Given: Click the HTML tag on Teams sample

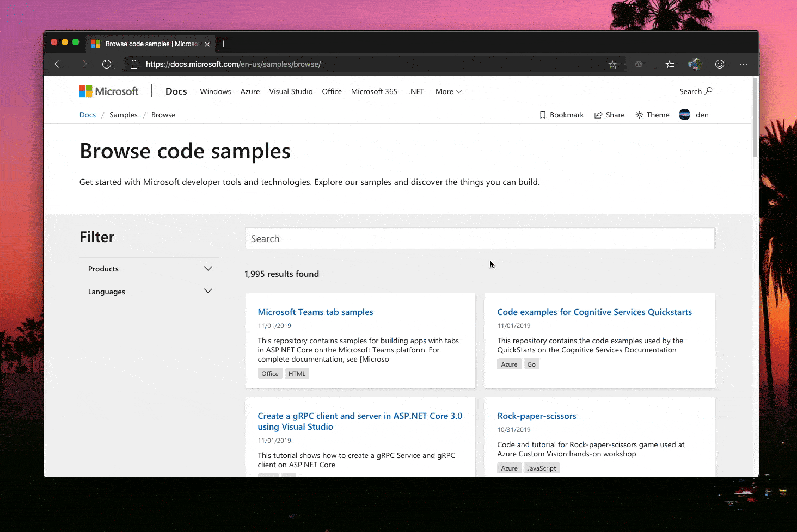Looking at the screenshot, I should point(297,374).
